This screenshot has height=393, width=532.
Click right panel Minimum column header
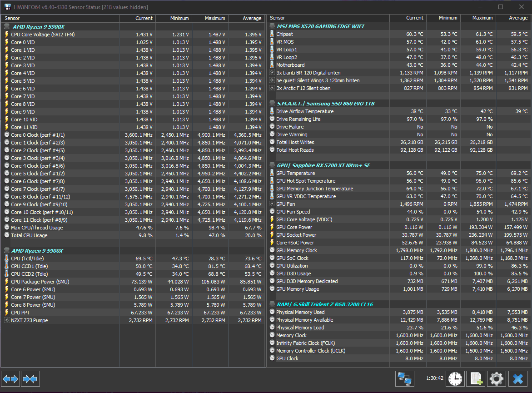(443, 18)
